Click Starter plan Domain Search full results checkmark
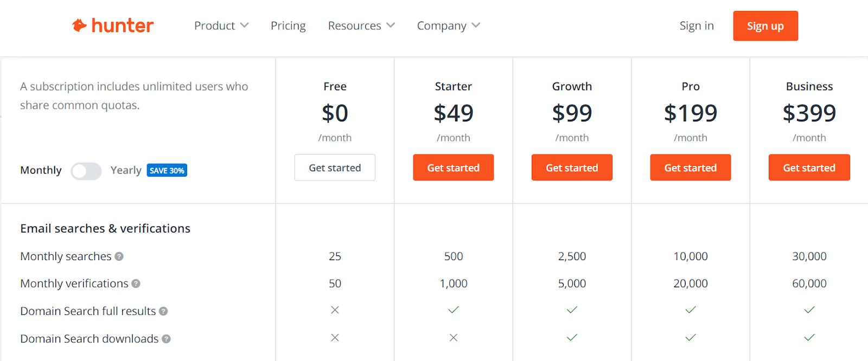 (x=454, y=310)
